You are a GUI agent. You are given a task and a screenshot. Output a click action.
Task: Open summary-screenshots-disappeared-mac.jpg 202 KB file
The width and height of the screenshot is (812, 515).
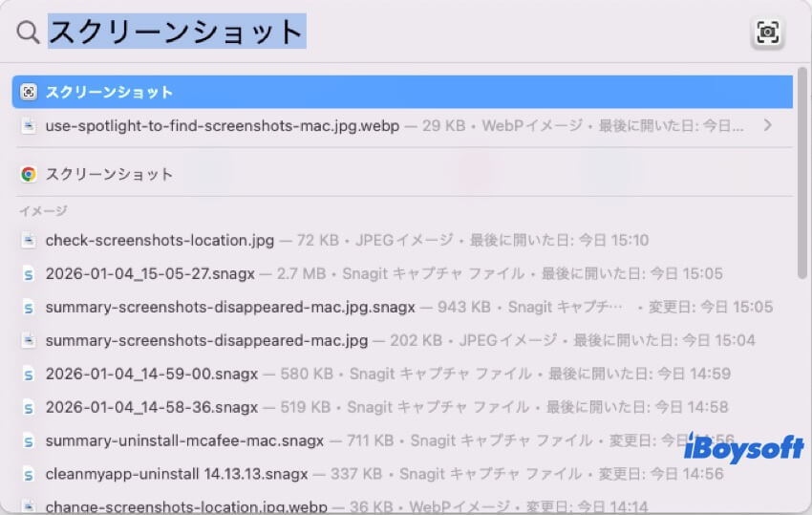tap(402, 340)
